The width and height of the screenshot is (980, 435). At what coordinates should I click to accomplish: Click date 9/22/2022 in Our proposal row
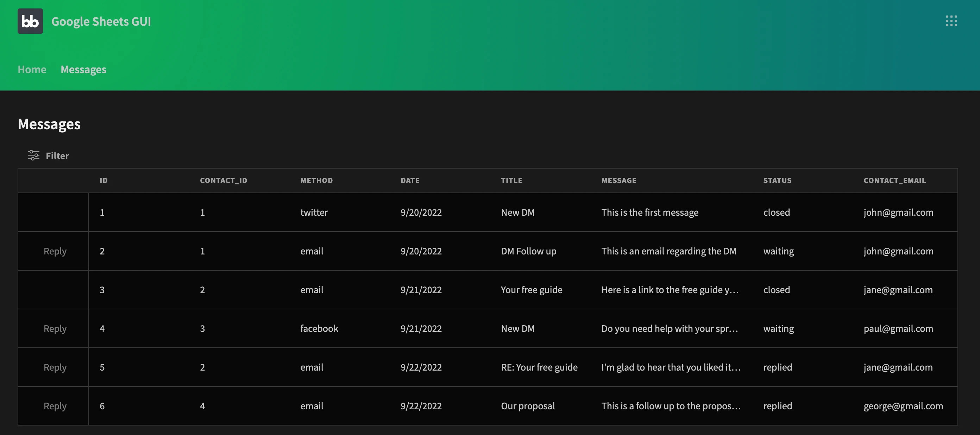(x=421, y=406)
